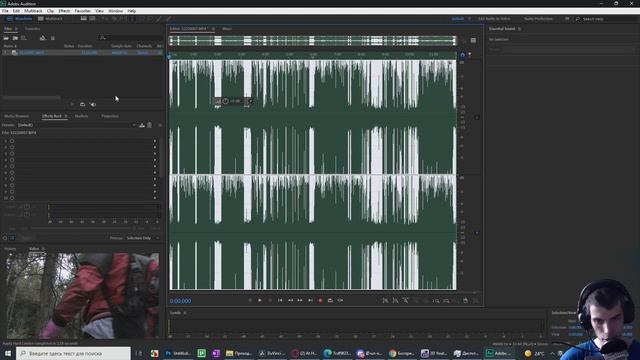Click the red Record button
The image size is (640, 360).
point(320,300)
